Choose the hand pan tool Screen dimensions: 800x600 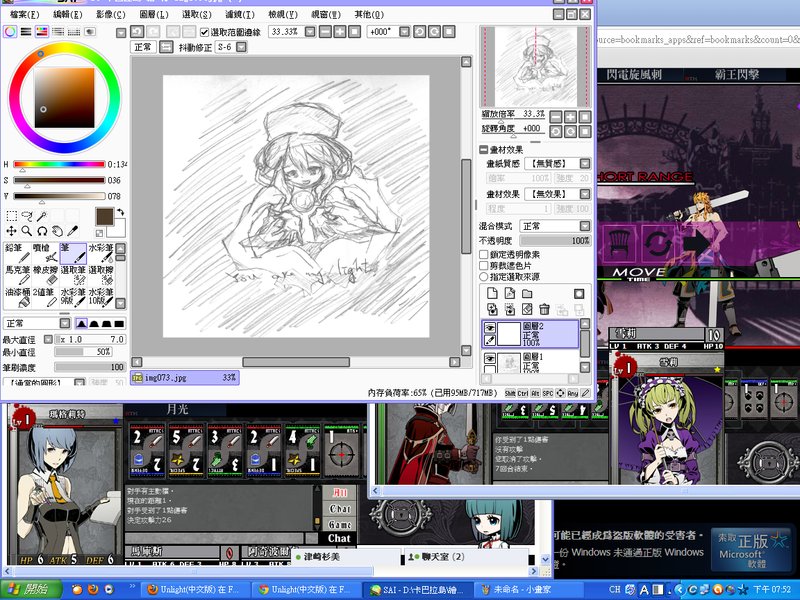[57, 231]
